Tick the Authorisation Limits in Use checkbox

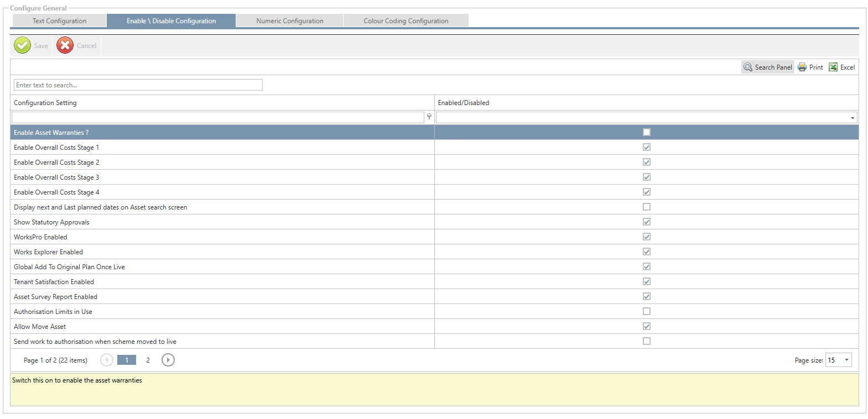647,312
